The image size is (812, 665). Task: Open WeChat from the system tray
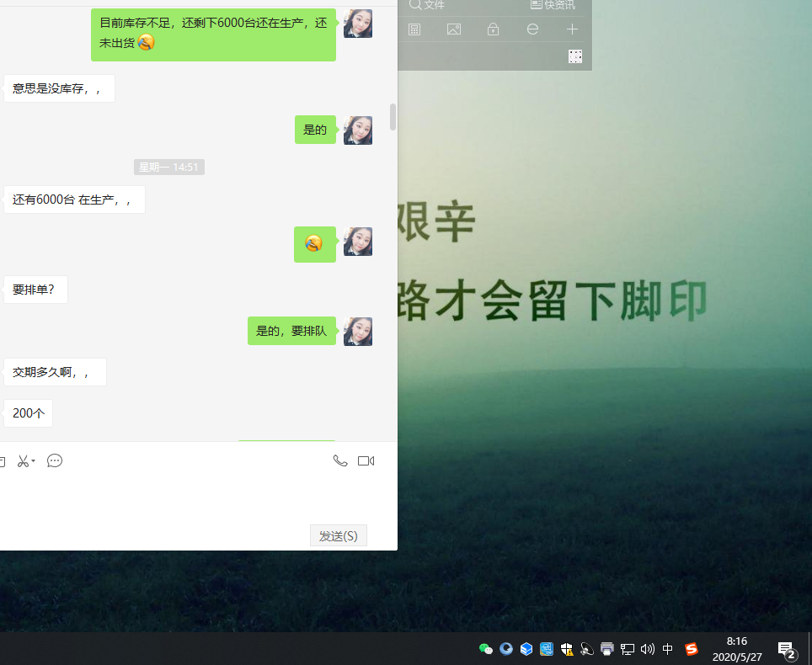(486, 649)
